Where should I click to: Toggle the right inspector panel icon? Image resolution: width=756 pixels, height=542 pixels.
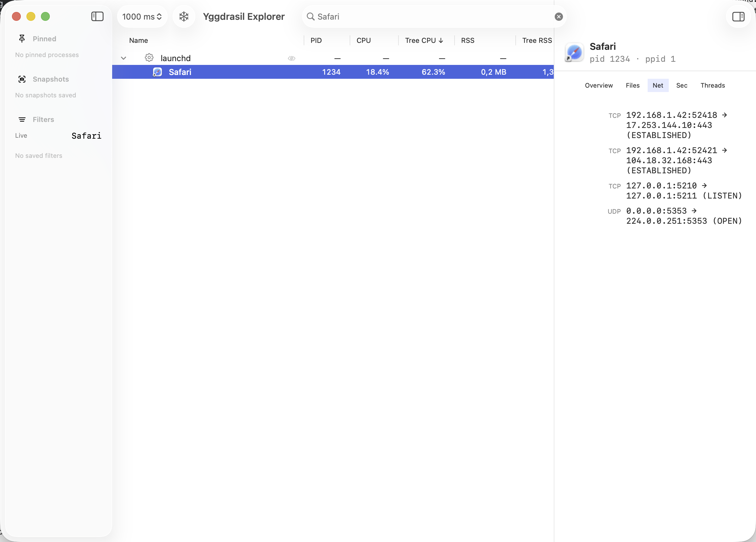[x=738, y=16]
